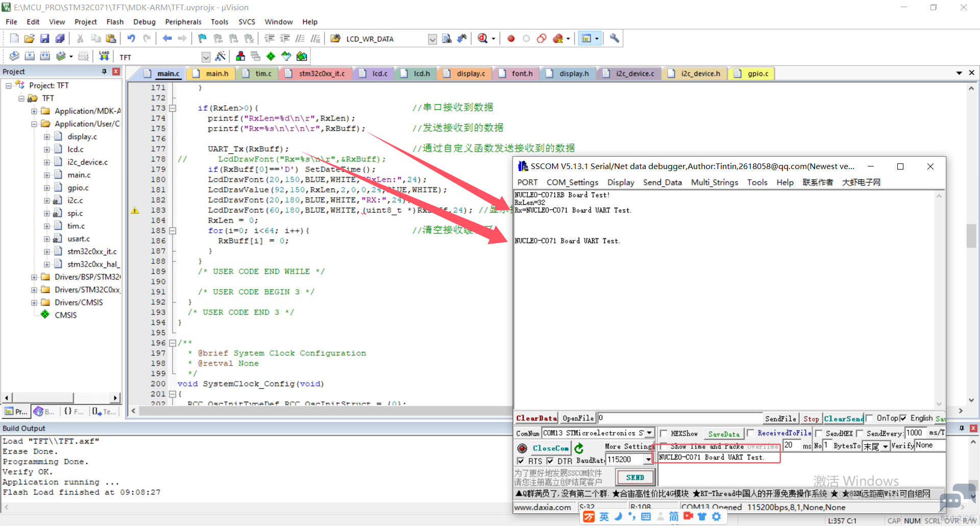980x526 pixels.
Task: Open Pack Installer icon
Action: (x=302, y=56)
